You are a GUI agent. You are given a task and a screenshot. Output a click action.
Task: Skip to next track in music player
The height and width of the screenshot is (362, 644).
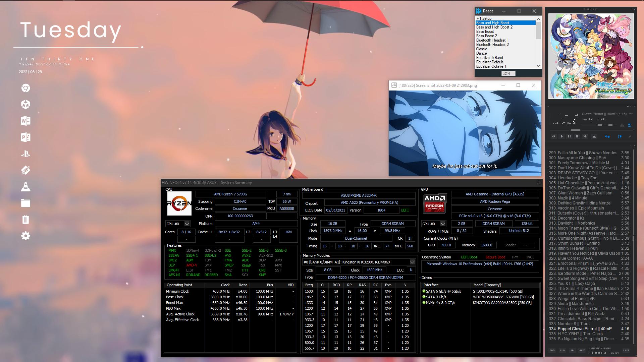pos(585,136)
